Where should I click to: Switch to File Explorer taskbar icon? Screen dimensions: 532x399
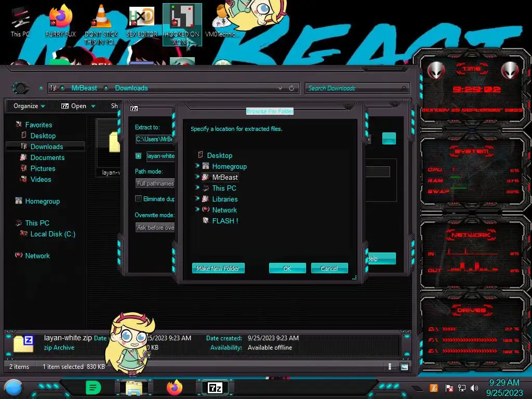click(134, 388)
